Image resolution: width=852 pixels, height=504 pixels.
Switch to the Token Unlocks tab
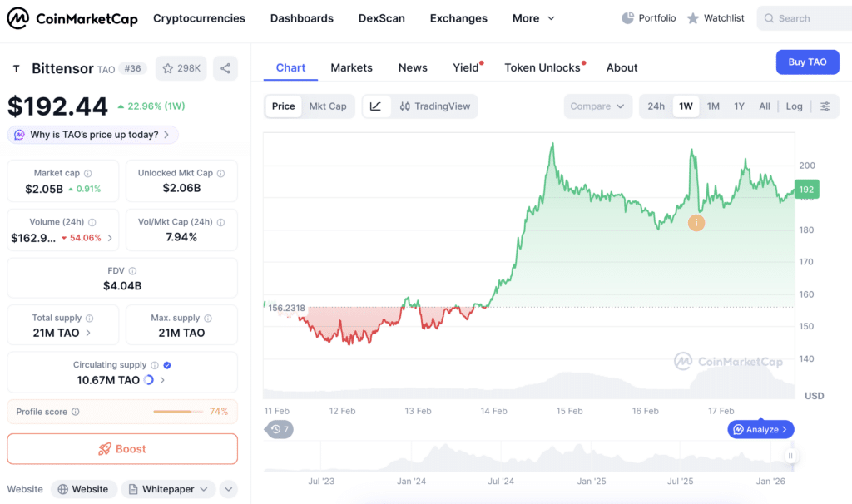coord(544,68)
